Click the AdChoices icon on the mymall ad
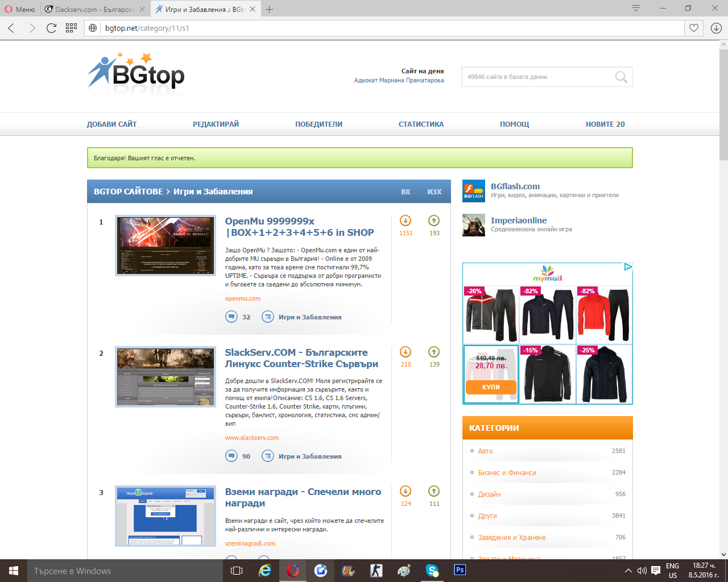Screen dimensions: 728x582 (628, 267)
